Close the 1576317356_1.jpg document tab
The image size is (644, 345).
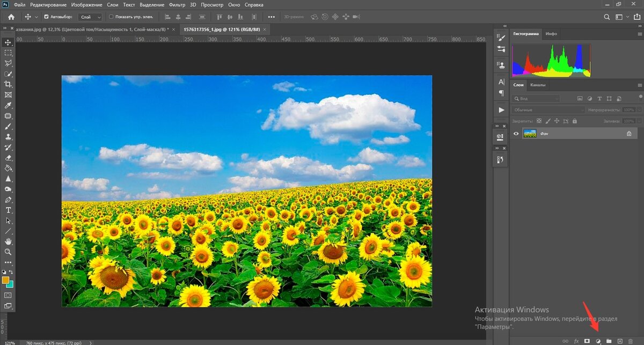tap(264, 29)
